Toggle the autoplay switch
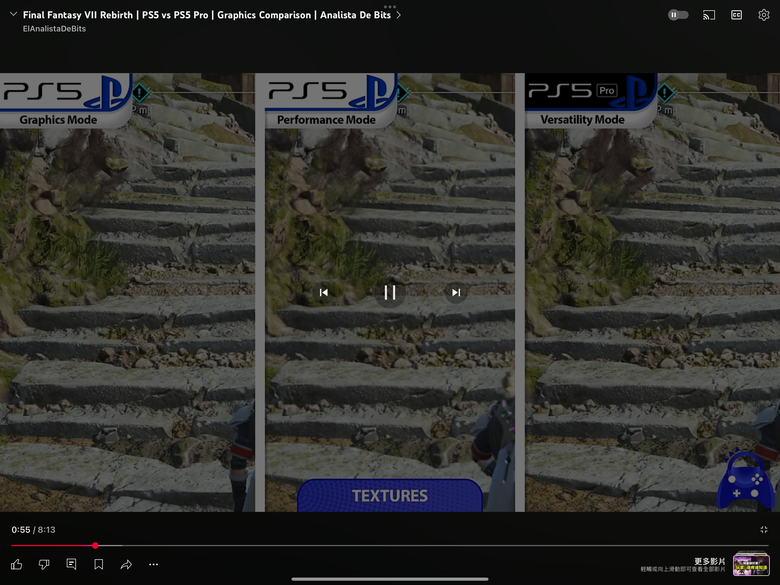 click(x=678, y=15)
